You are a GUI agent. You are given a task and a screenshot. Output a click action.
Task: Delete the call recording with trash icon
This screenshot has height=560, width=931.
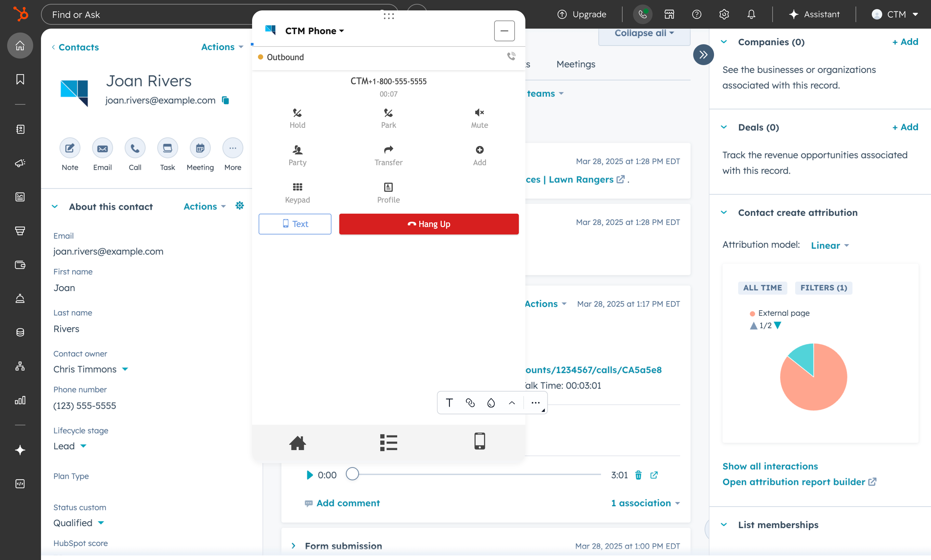pyautogui.click(x=638, y=475)
